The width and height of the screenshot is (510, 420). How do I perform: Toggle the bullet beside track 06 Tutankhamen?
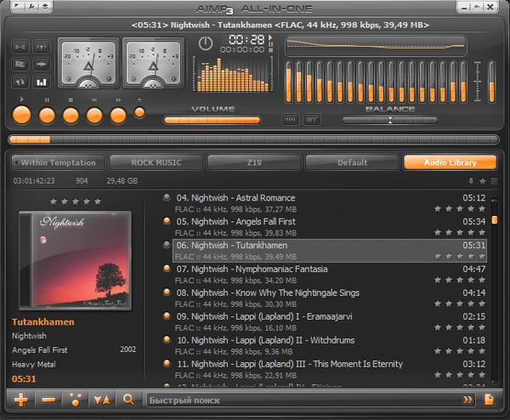pos(167,245)
